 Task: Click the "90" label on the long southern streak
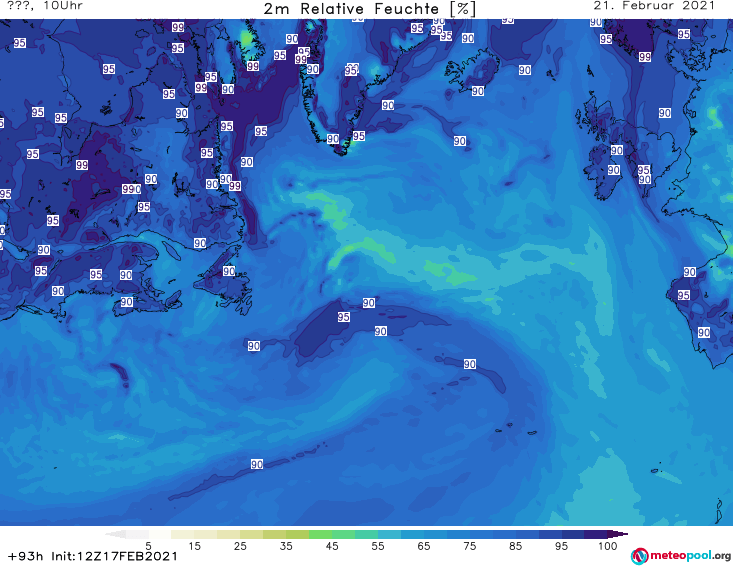257,464
